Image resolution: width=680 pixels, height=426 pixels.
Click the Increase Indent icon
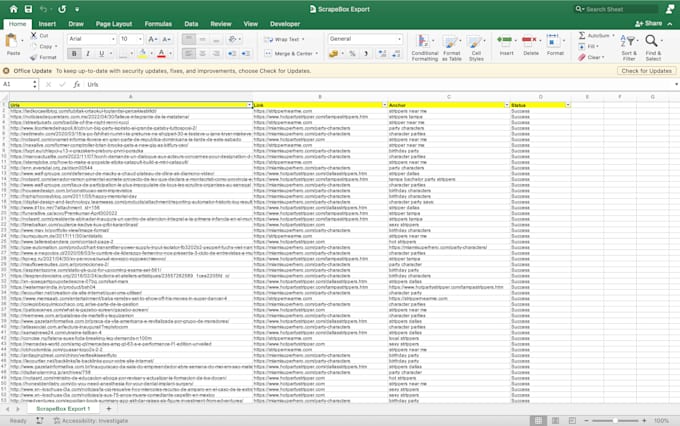click(246, 53)
